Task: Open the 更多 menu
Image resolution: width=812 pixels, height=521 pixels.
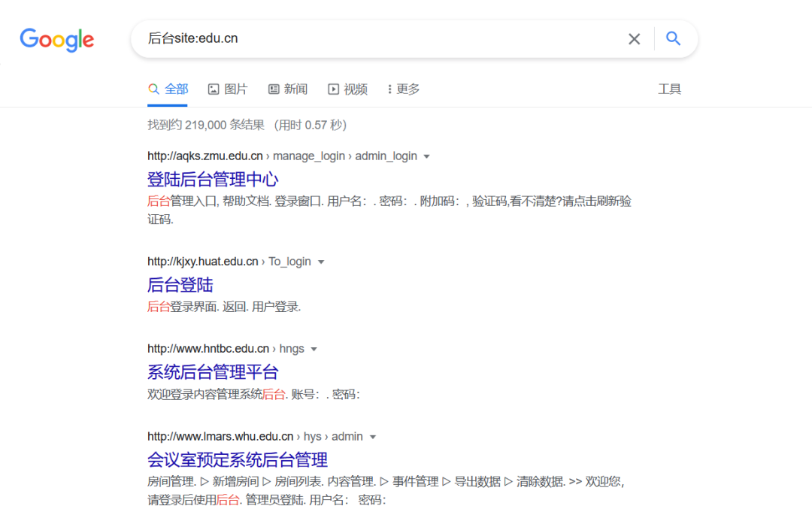Action: pyautogui.click(x=404, y=89)
